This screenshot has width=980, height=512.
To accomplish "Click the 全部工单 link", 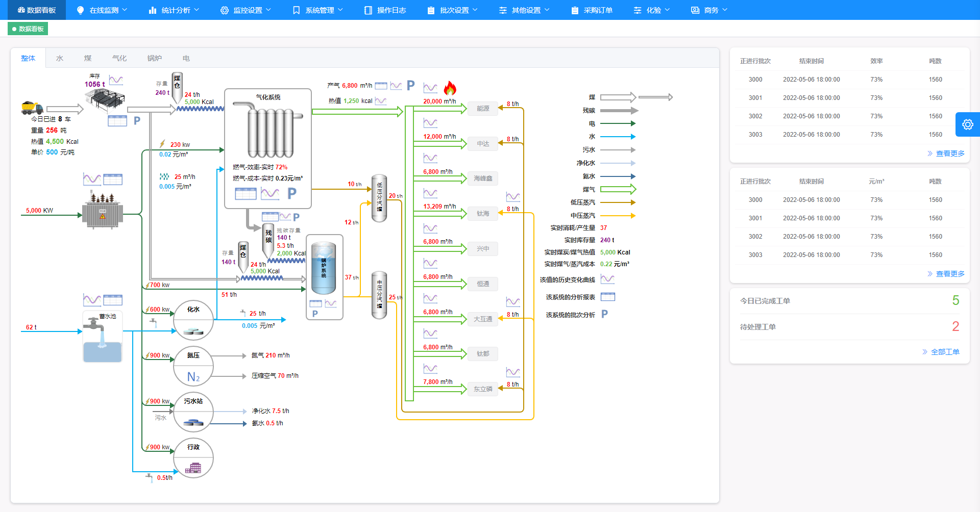I will [x=944, y=352].
